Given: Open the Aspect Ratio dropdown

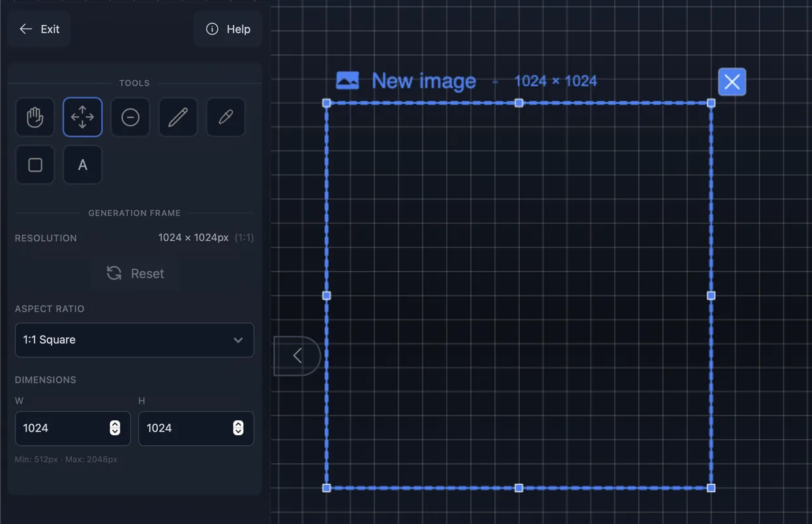Looking at the screenshot, I should click(134, 340).
